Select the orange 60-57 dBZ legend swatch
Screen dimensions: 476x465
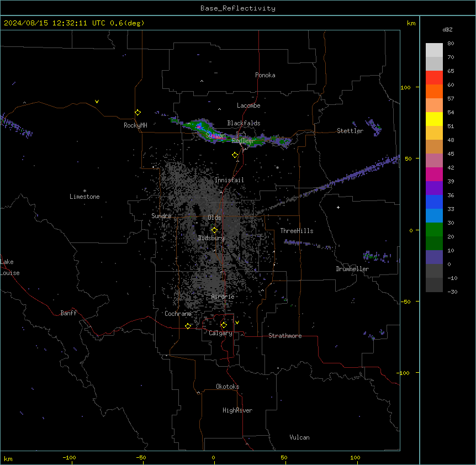coord(434,91)
